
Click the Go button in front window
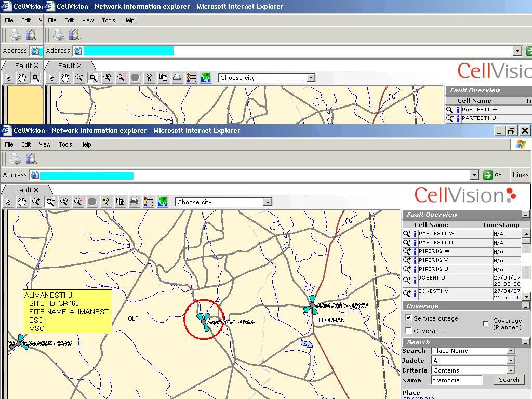pos(493,175)
